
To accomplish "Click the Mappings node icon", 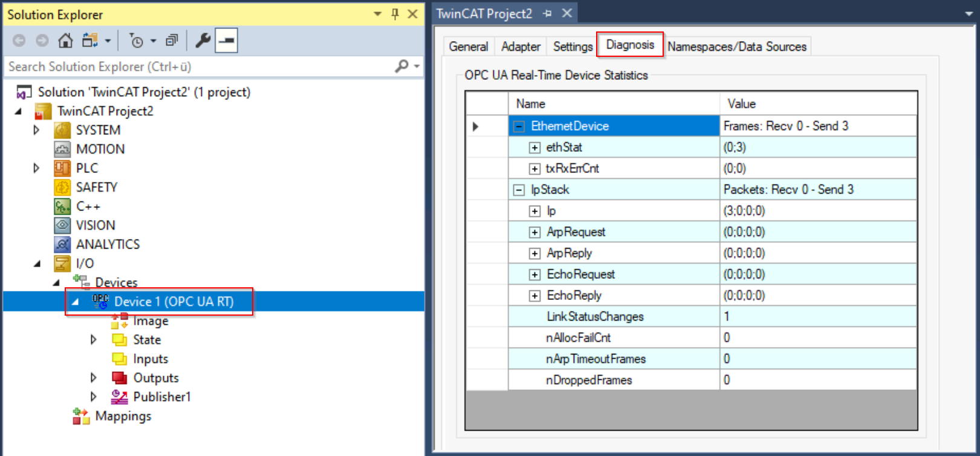I will pos(82,416).
